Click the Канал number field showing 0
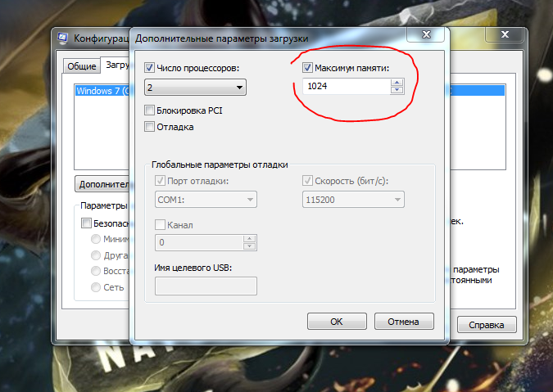Viewport: 553px width, 392px height. 199,242
